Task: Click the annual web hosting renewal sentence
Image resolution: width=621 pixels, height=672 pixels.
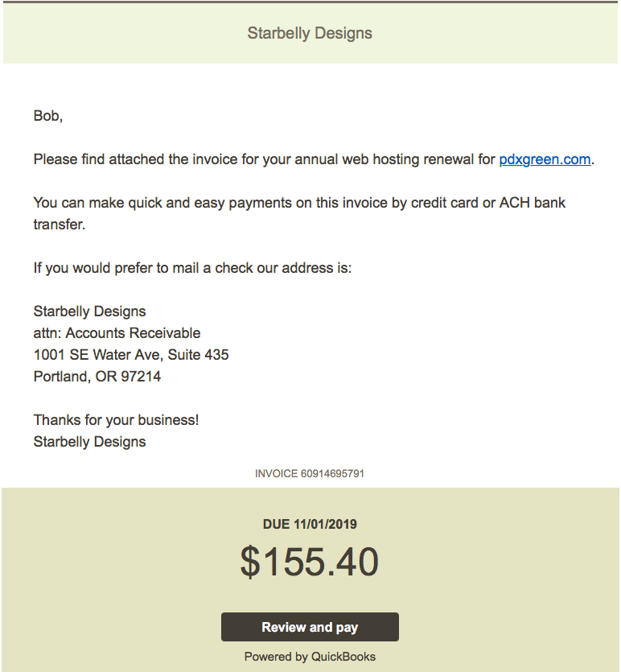Action: (x=314, y=159)
